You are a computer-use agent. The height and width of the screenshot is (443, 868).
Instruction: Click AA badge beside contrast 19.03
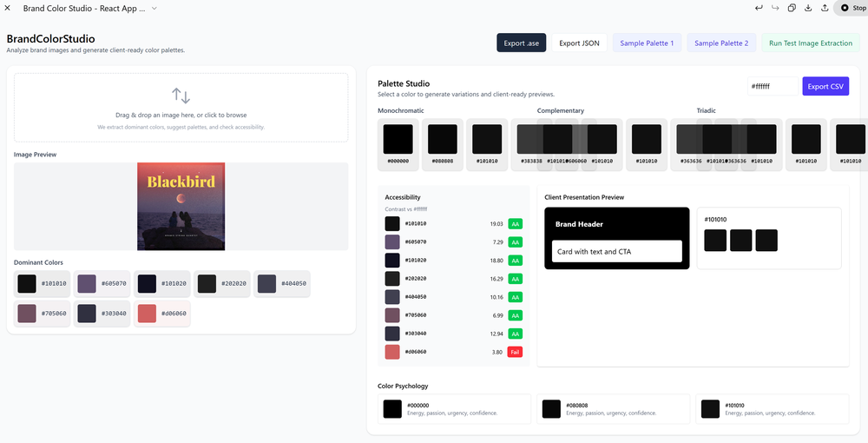515,224
